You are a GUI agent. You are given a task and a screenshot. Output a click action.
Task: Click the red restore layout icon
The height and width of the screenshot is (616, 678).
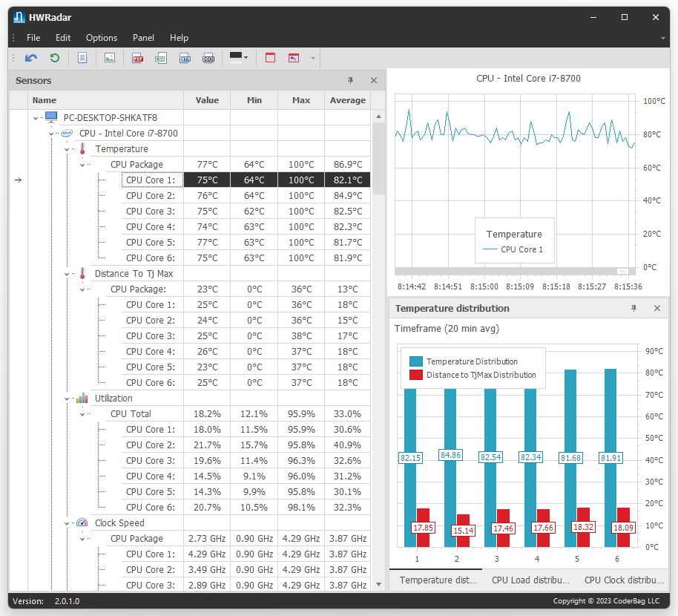tap(294, 58)
